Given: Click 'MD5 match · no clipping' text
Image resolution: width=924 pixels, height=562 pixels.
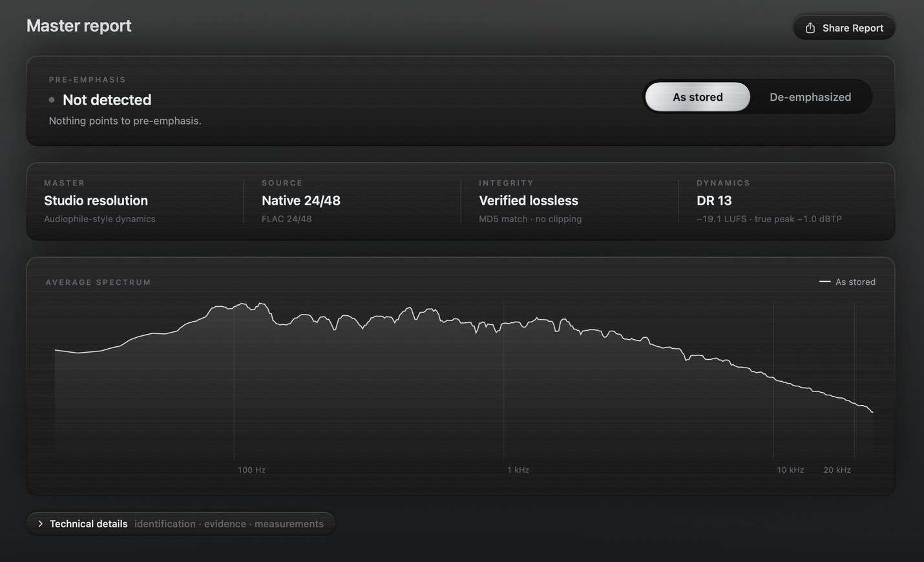Looking at the screenshot, I should point(530,219).
